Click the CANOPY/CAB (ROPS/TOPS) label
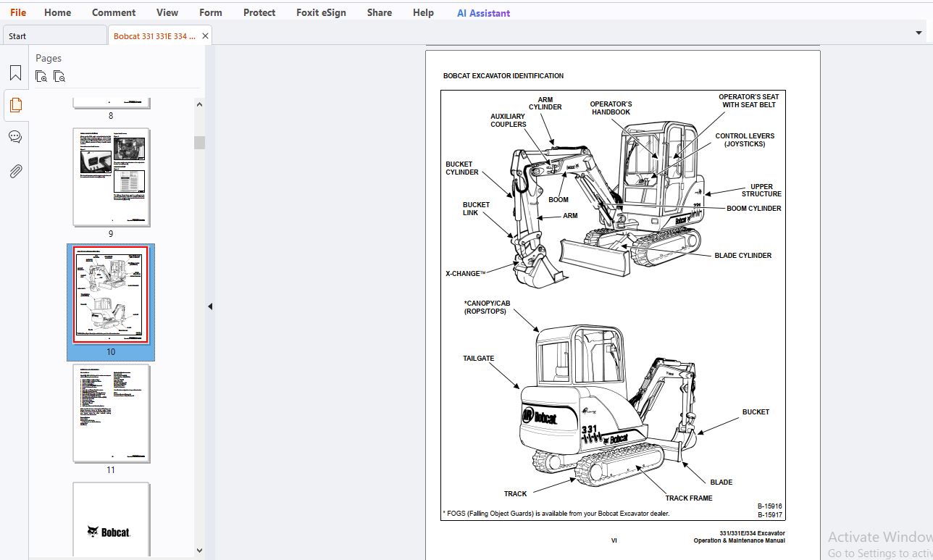The image size is (933, 560). [487, 307]
